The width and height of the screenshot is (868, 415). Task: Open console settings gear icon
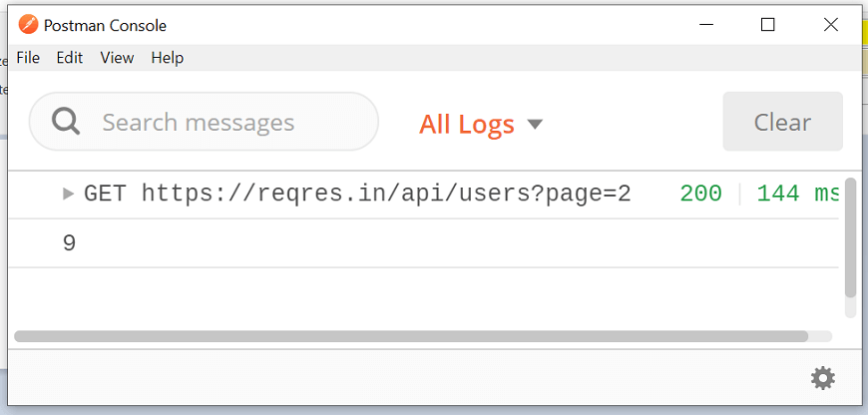pos(823,378)
